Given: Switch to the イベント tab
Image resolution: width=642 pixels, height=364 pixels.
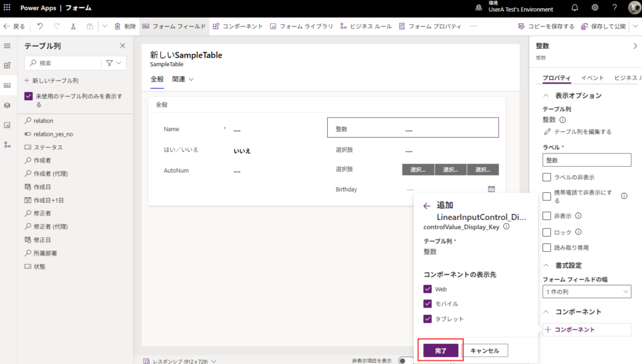Looking at the screenshot, I should 592,78.
